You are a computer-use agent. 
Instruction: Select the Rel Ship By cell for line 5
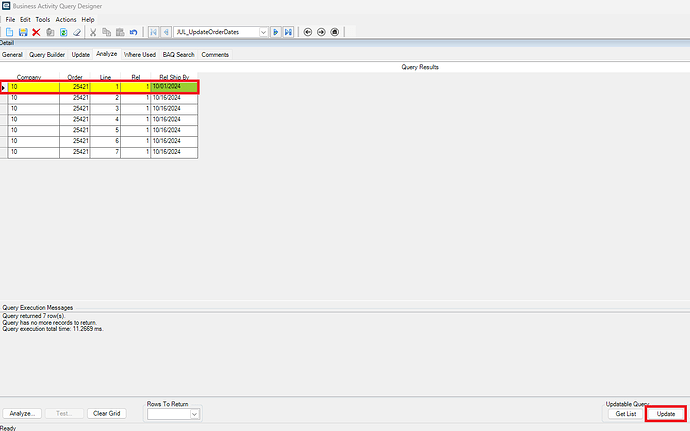174,130
